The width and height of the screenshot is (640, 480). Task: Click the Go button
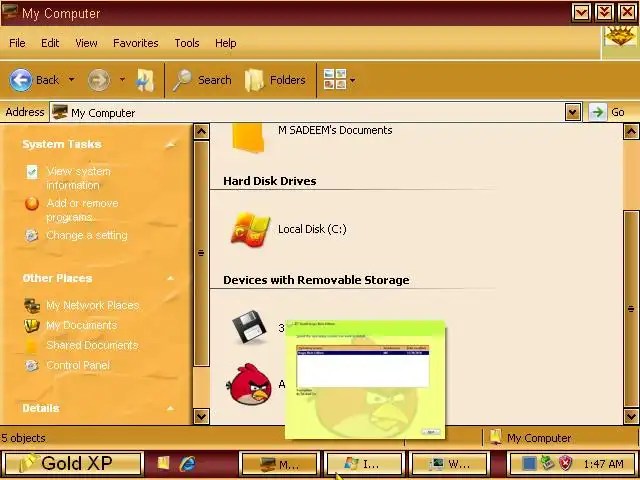[608, 112]
